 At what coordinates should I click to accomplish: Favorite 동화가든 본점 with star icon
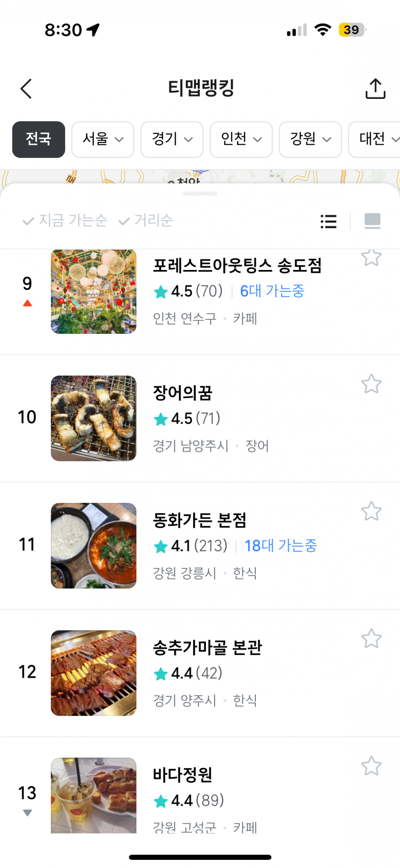click(371, 511)
